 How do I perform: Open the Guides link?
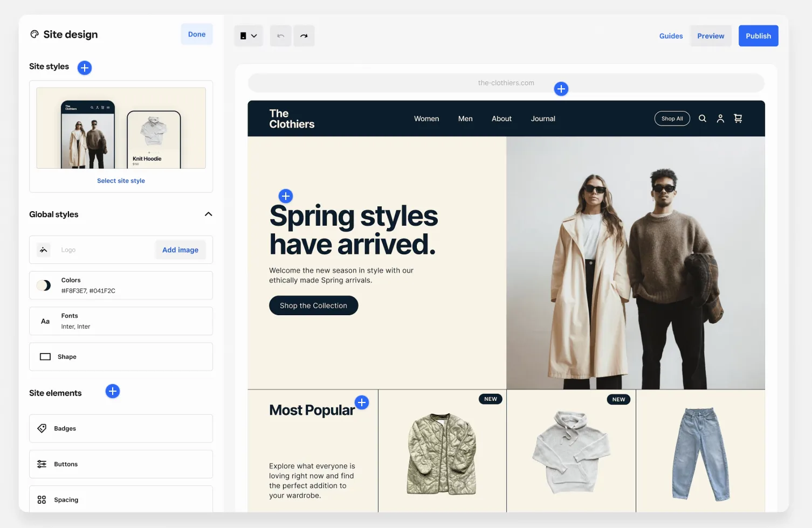coord(671,36)
